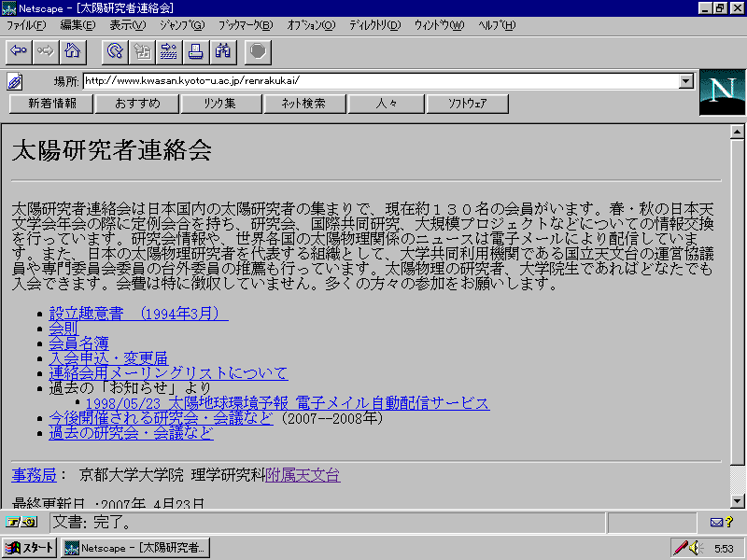747x560 pixels.
Task: Open the 1998/05/23 太陽地球環境予報 link
Action: (x=288, y=403)
